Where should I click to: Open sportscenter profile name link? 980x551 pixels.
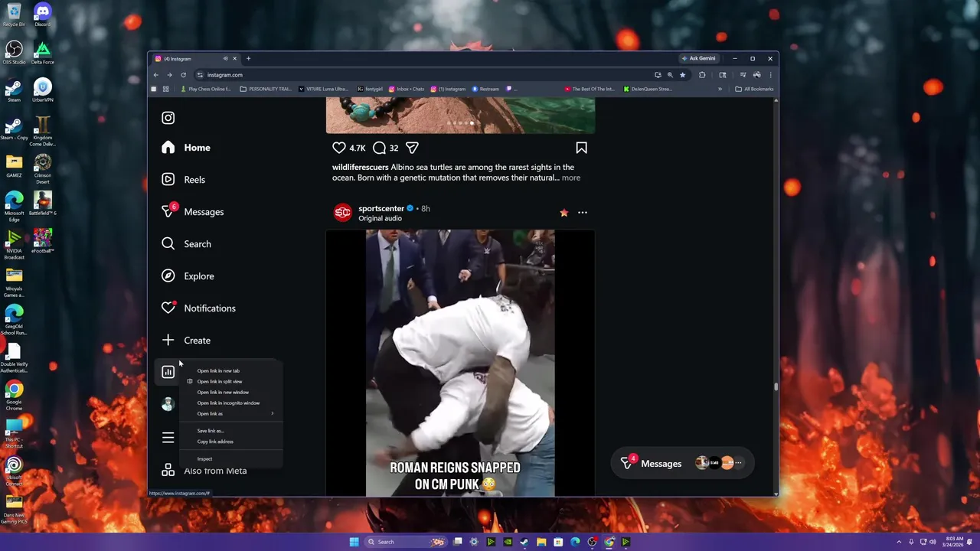click(x=381, y=208)
